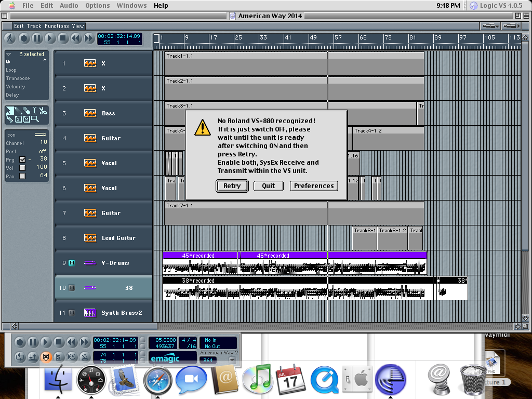Click Pause in the floating transport window

click(x=33, y=342)
